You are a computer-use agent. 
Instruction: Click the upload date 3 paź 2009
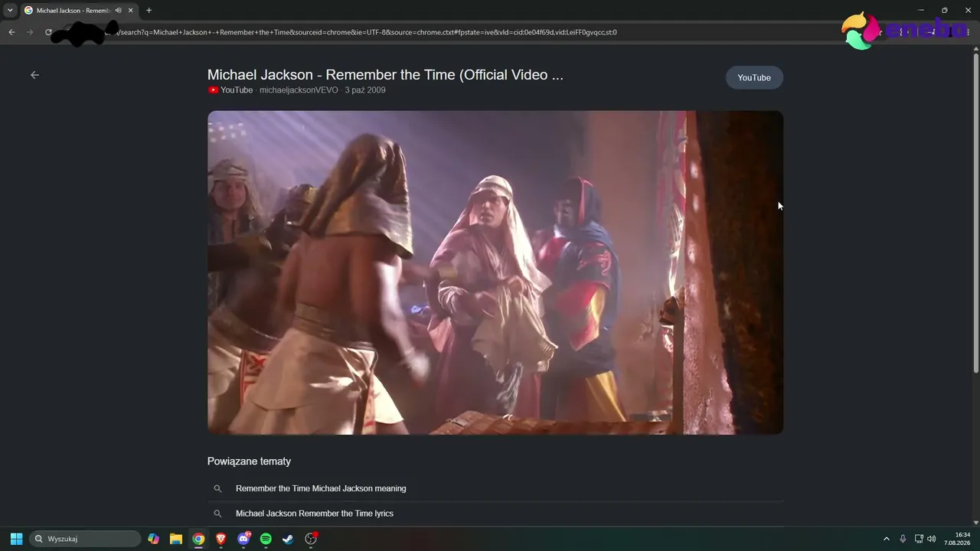point(365,90)
